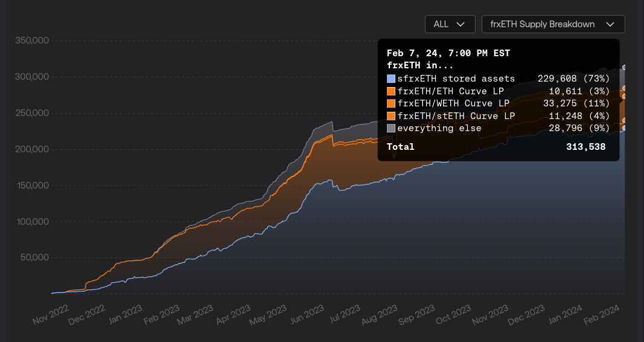Click gray swatch for everything else
Image resolution: width=644 pixels, height=342 pixels.
(x=391, y=128)
